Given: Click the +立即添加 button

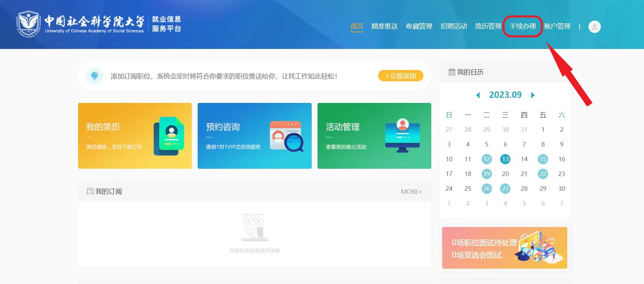Looking at the screenshot, I should pos(400,76).
